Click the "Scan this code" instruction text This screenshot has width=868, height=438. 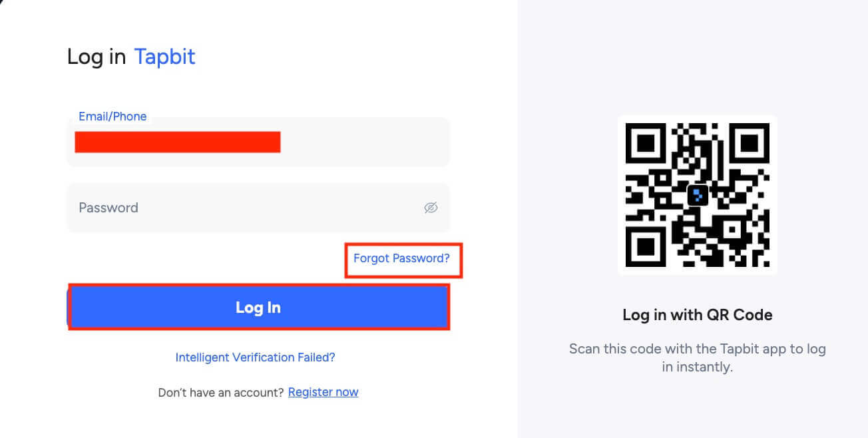[698, 358]
